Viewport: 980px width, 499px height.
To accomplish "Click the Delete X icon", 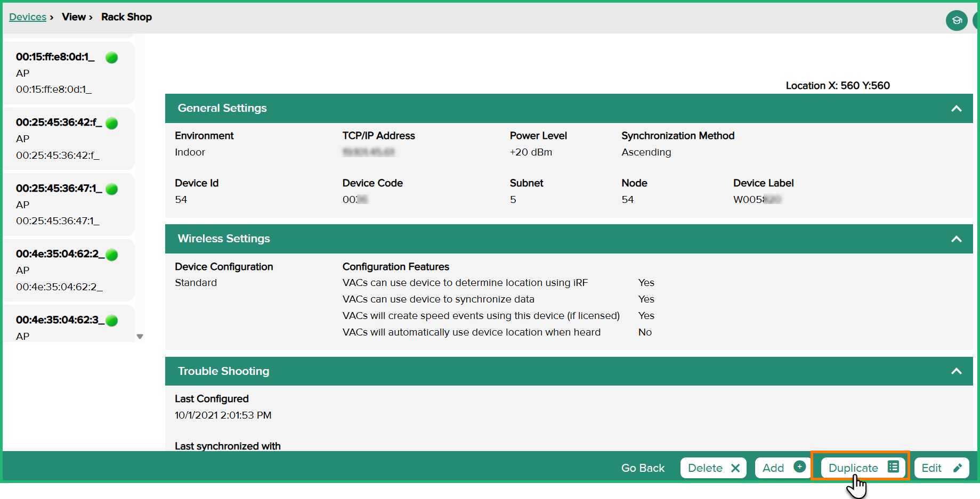I will pos(735,468).
